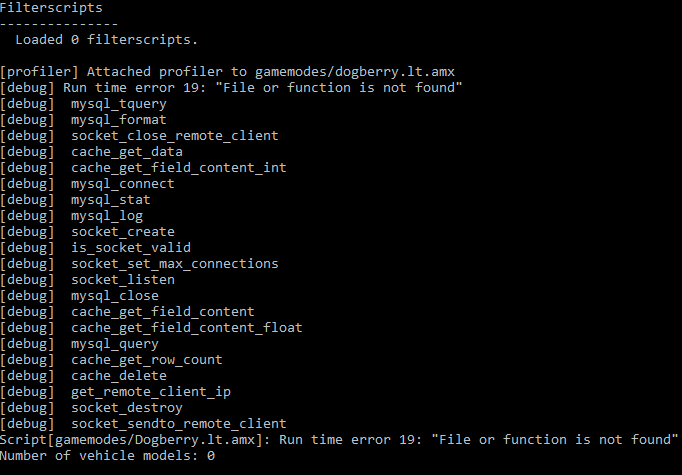Click the socket_set_max_connections line
Screen dimensions: 682x475
coord(139,264)
